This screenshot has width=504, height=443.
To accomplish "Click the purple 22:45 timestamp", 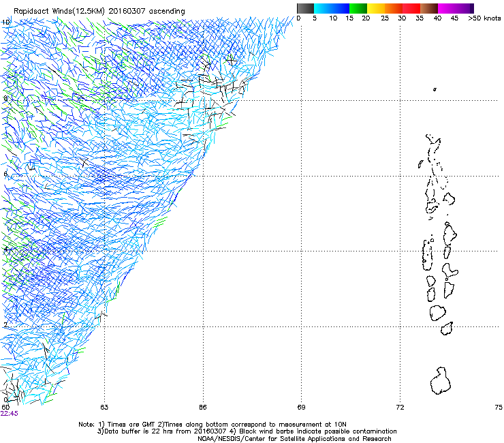I will [x=10, y=414].
